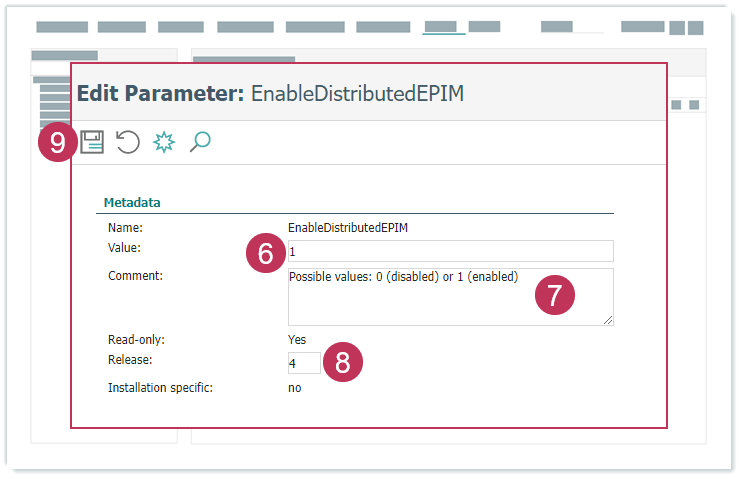Click the Installation specific value no
Image resolution: width=741 pixels, height=479 pixels.
pyautogui.click(x=294, y=388)
